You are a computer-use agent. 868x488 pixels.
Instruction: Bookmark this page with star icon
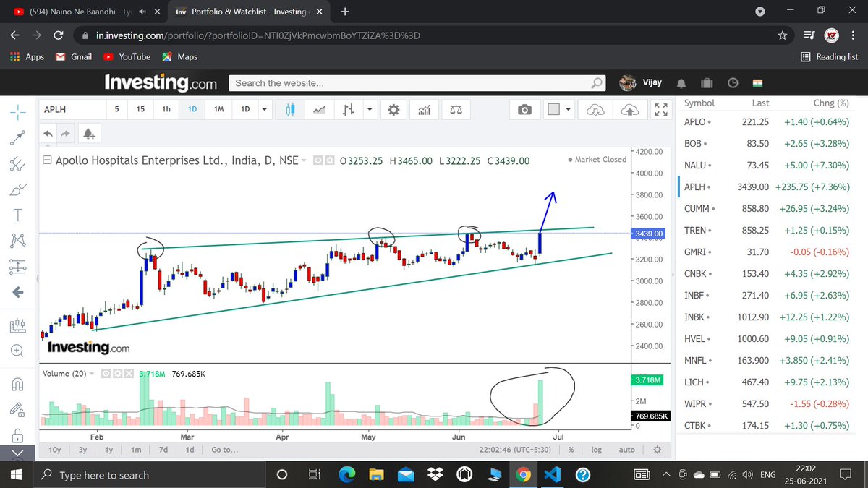coord(782,35)
